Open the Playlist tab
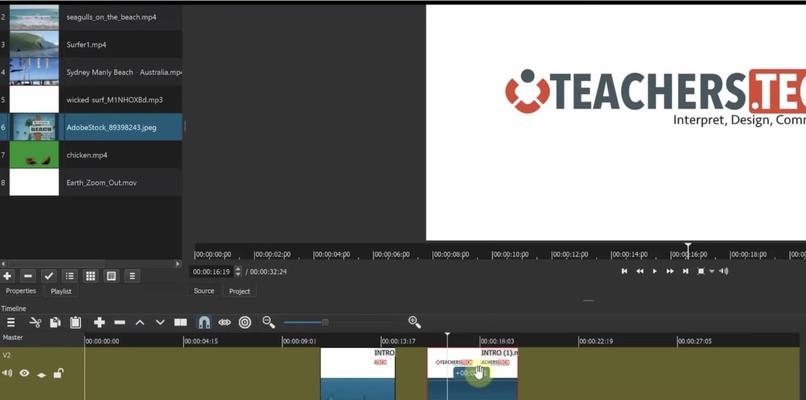The width and height of the screenshot is (806, 400). (61, 291)
